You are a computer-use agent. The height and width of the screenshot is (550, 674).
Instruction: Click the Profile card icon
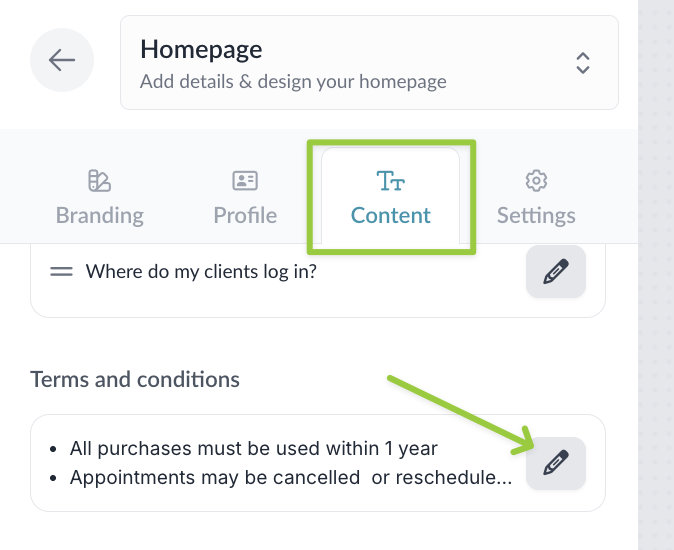click(245, 181)
